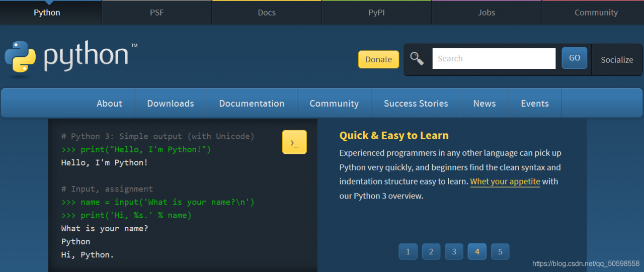Expand the Downloads menu
644x272 pixels.
171,104
